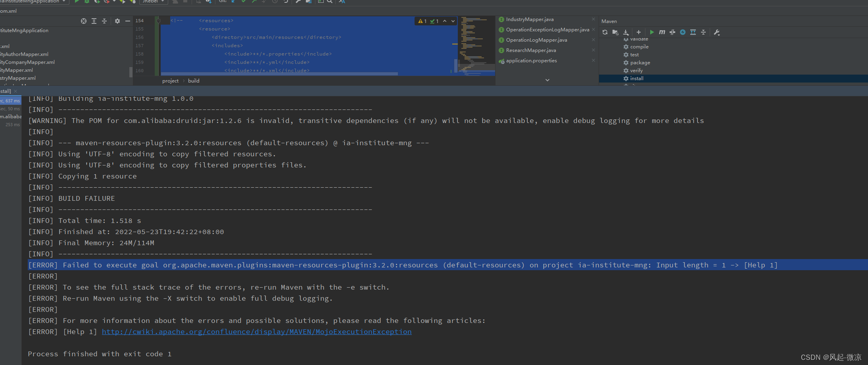
Task: Select tituteMngApplication in project tree
Action: pyautogui.click(x=24, y=31)
